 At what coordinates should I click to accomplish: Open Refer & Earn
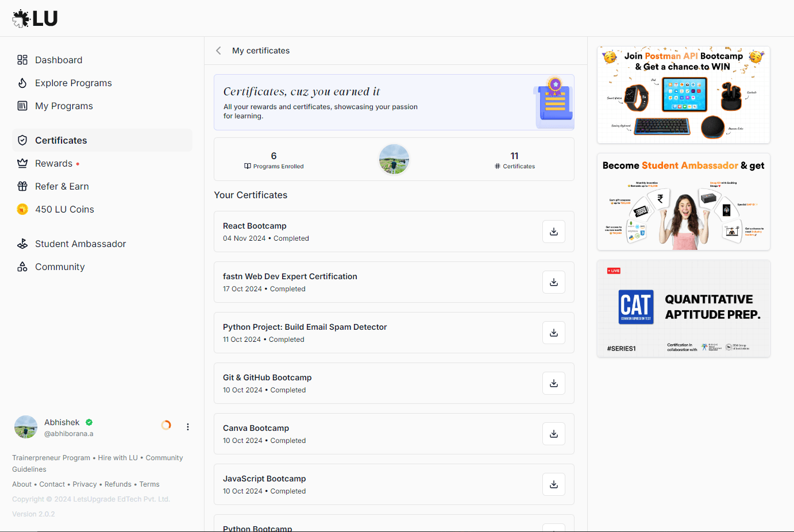[63, 186]
